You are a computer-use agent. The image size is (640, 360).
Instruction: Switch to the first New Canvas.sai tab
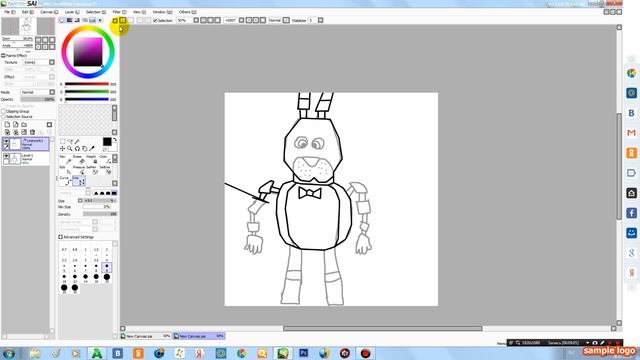click(x=146, y=336)
